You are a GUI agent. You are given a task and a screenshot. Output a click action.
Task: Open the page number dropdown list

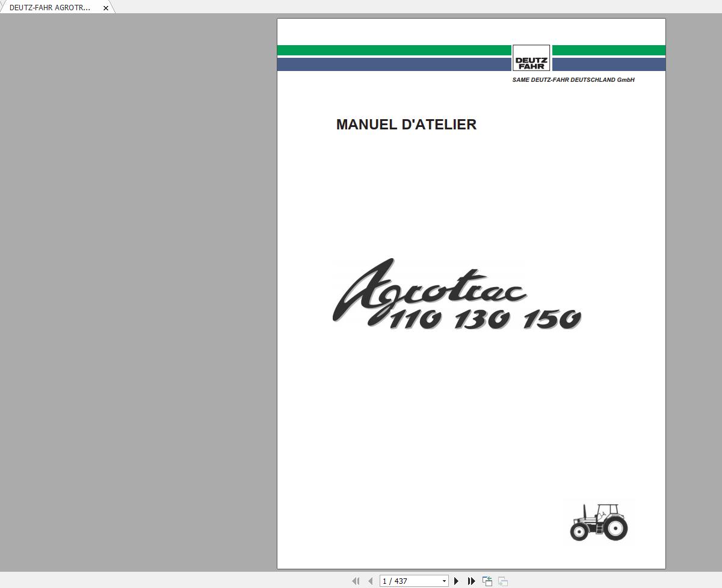[x=444, y=581]
